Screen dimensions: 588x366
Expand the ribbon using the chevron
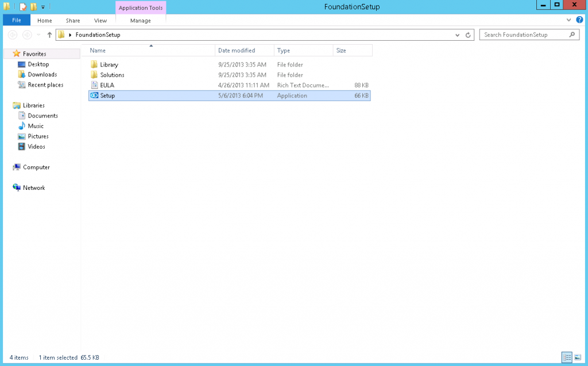569,20
